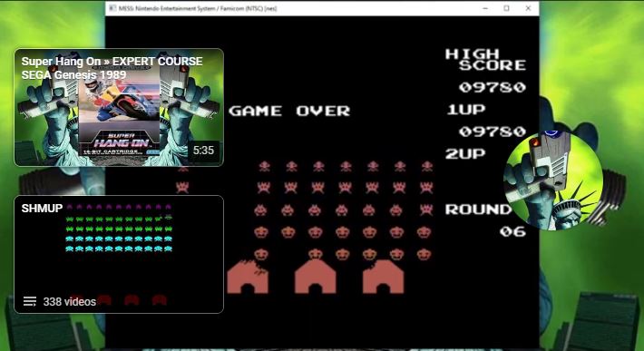Click the 1UP score value 09780
Image resolution: width=644 pixels, height=351 pixels.
coord(492,132)
